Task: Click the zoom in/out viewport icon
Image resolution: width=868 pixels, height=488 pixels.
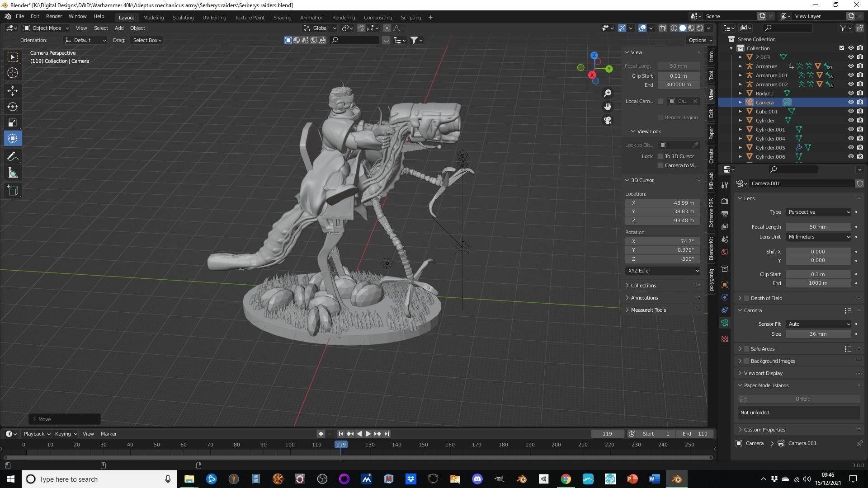Action: click(608, 93)
